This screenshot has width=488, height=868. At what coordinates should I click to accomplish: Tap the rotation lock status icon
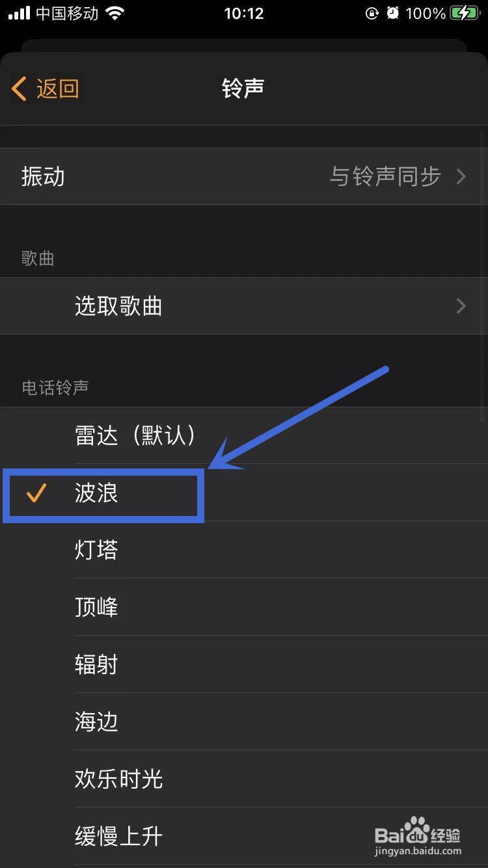(372, 13)
